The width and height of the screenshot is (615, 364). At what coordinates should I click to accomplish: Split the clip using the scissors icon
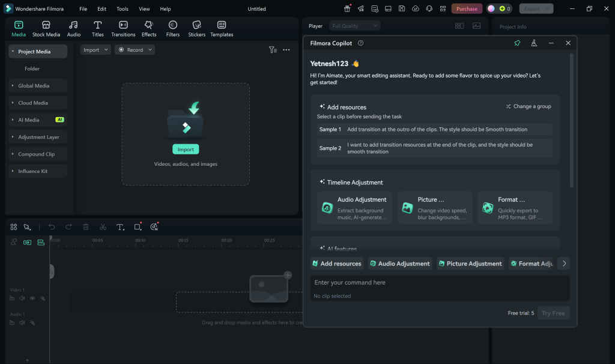(103, 227)
